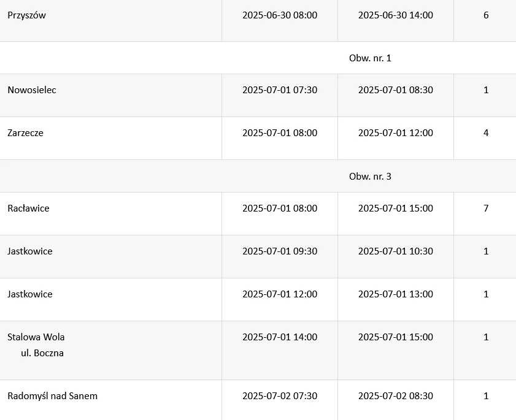The width and height of the screenshot is (516, 420).
Task: Click the ul. Boczna street label
Action: pos(42,353)
